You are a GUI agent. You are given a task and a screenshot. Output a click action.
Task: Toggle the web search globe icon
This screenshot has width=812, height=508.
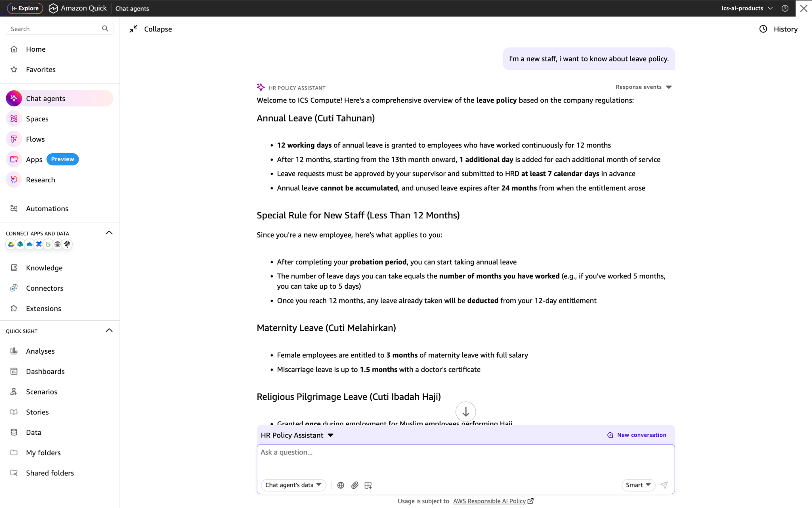[341, 485]
